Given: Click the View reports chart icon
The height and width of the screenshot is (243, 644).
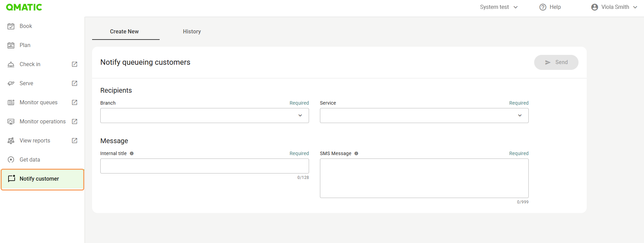Looking at the screenshot, I should point(11,141).
